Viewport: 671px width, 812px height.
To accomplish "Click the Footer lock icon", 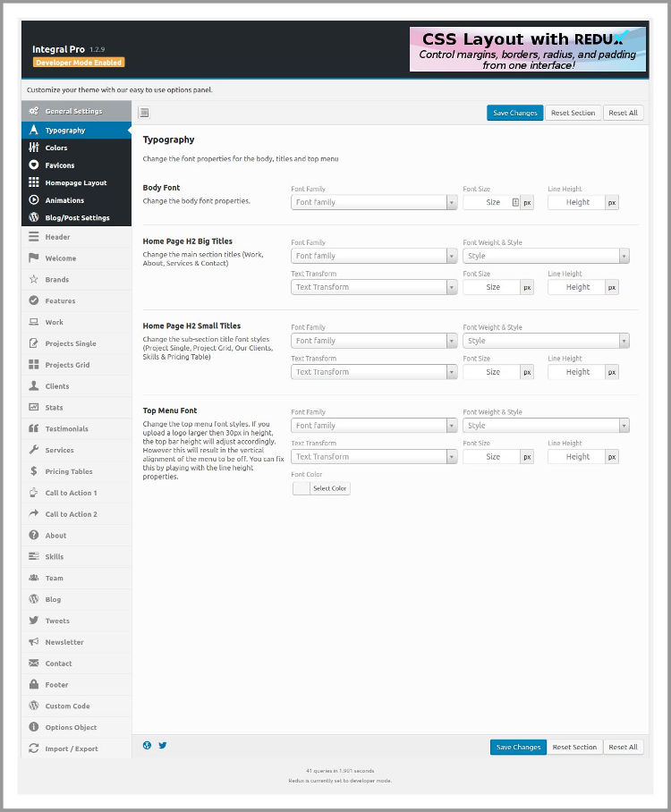I will pyautogui.click(x=34, y=684).
